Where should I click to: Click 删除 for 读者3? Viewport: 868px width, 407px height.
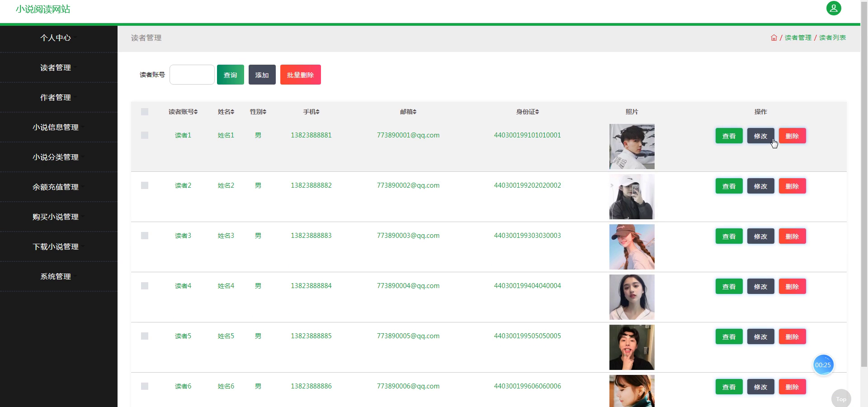[793, 236]
